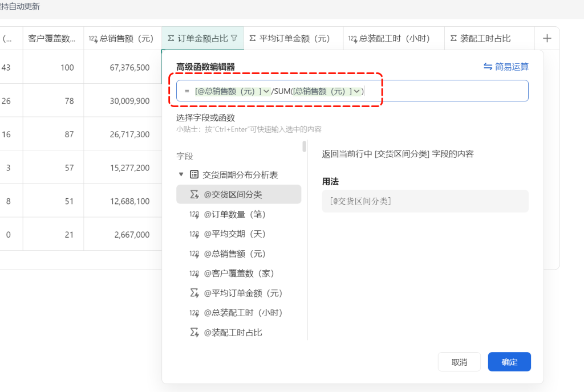
Task: Select @平均交期（天）field in list
Action: (238, 234)
